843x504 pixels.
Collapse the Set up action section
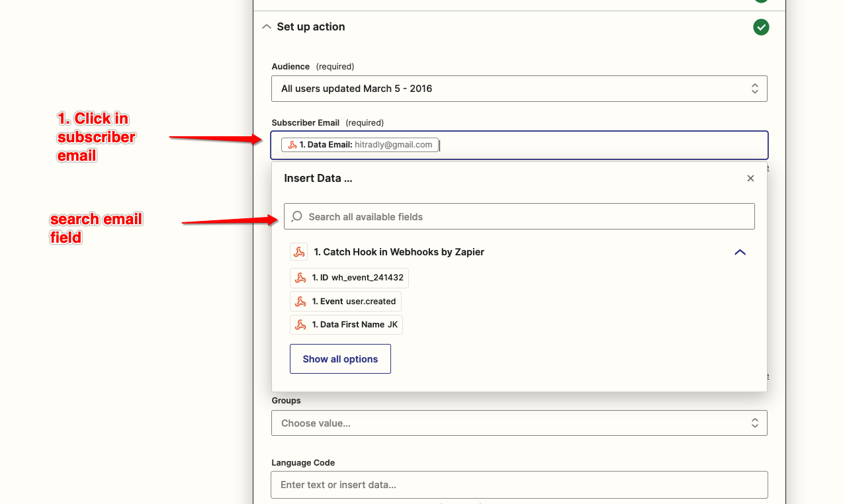(267, 27)
